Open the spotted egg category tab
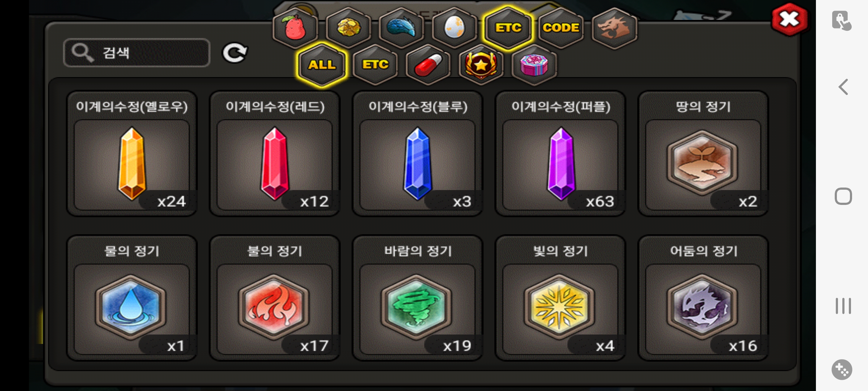Image resolution: width=868 pixels, height=391 pixels. coord(455,28)
